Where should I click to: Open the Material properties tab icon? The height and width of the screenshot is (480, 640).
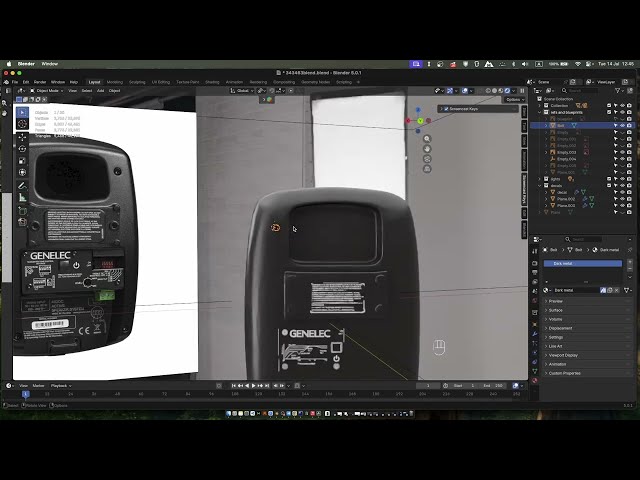pos(535,380)
